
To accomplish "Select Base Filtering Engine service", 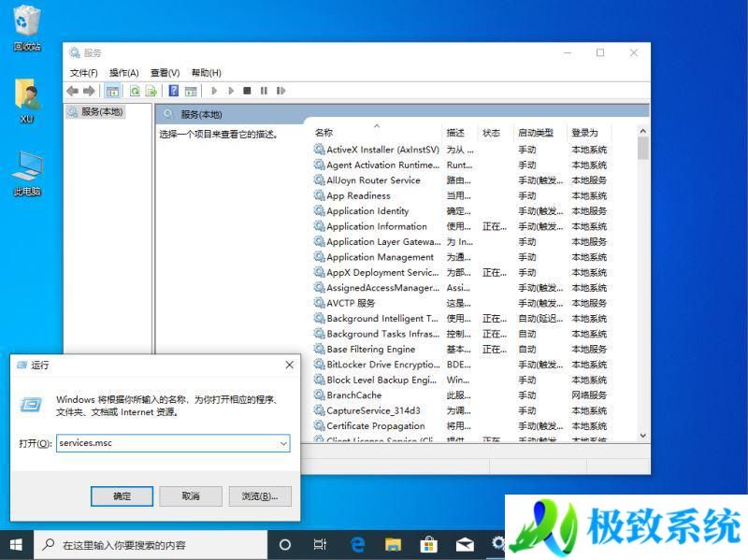I will pos(460,349).
